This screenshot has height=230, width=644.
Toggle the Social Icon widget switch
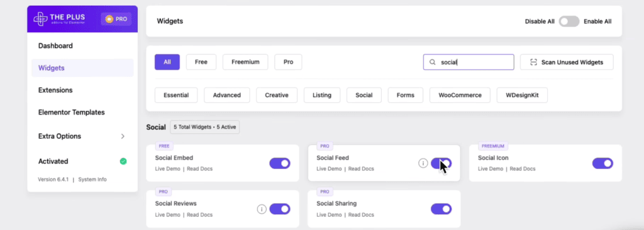point(602,163)
